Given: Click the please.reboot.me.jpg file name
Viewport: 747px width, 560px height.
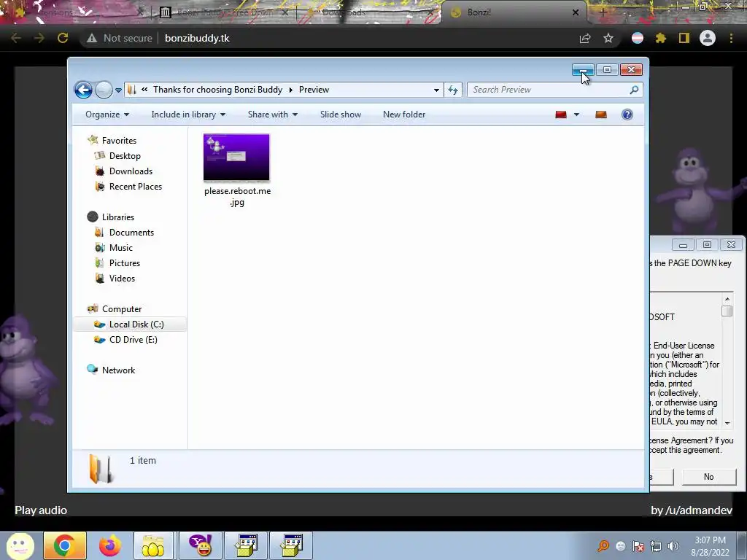Looking at the screenshot, I should 237,196.
